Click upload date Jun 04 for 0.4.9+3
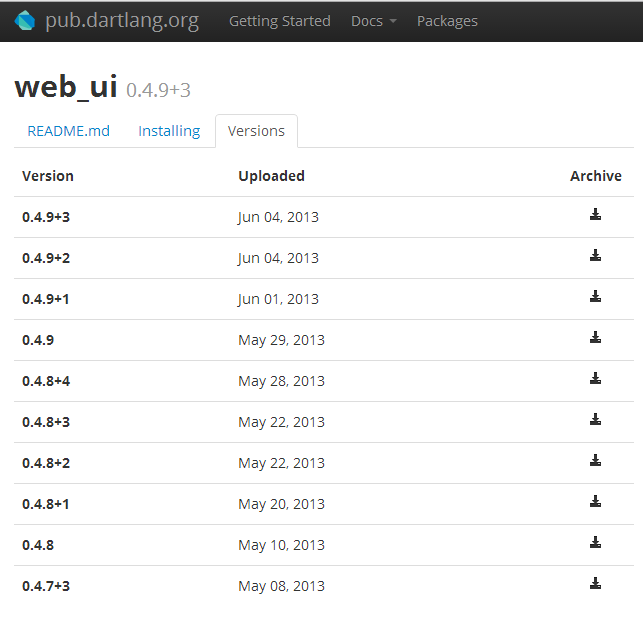The width and height of the screenshot is (643, 635). pyautogui.click(x=278, y=217)
